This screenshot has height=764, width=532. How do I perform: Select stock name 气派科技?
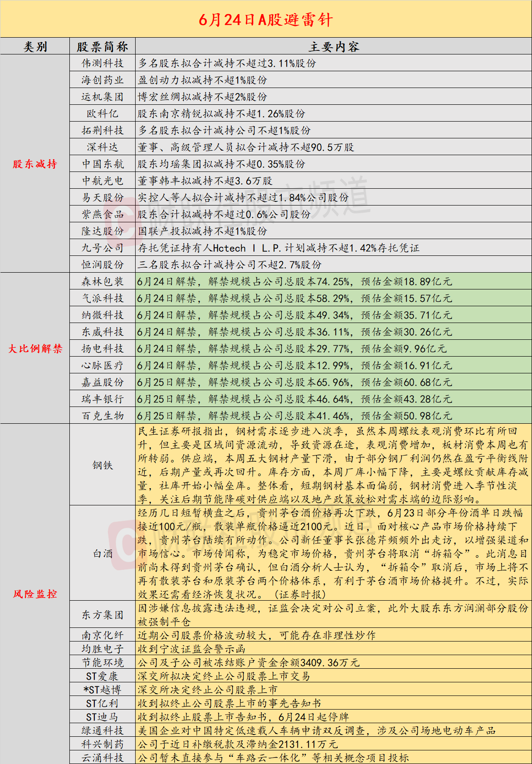pyautogui.click(x=102, y=298)
